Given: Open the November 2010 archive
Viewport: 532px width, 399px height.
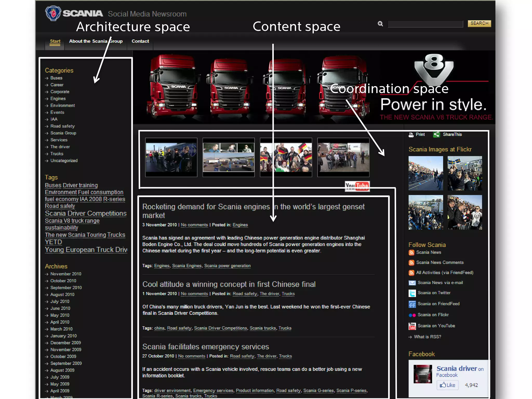Looking at the screenshot, I should tap(66, 274).
